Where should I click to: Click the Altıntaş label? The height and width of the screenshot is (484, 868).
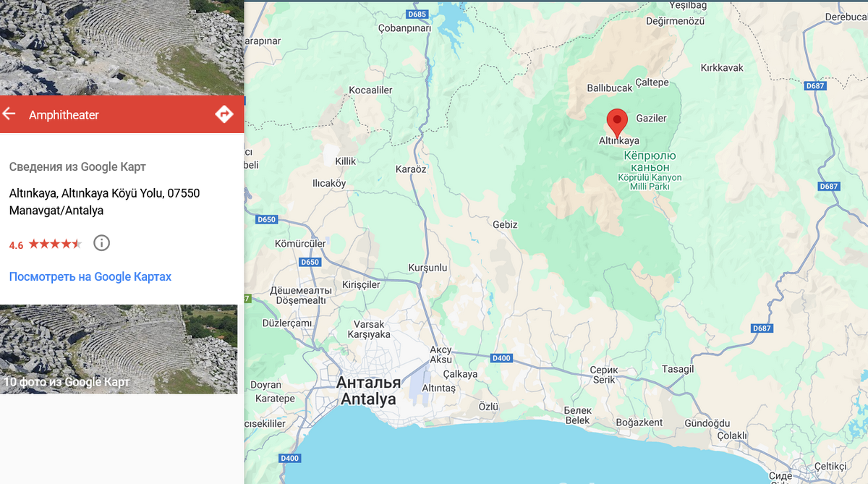click(x=438, y=389)
